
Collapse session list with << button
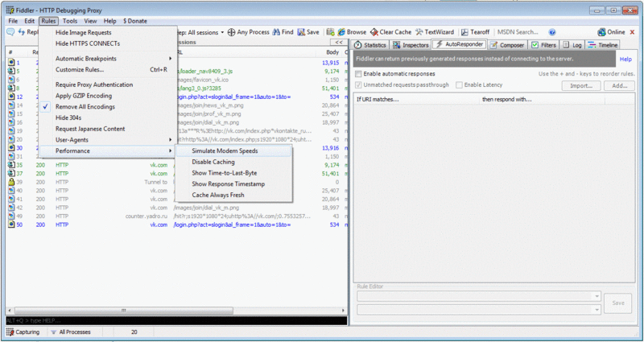339,42
